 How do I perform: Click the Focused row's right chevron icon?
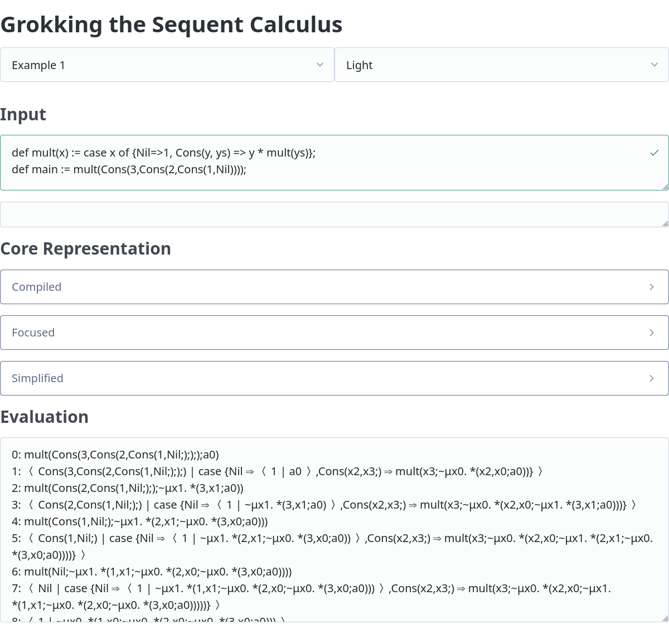[x=652, y=333]
